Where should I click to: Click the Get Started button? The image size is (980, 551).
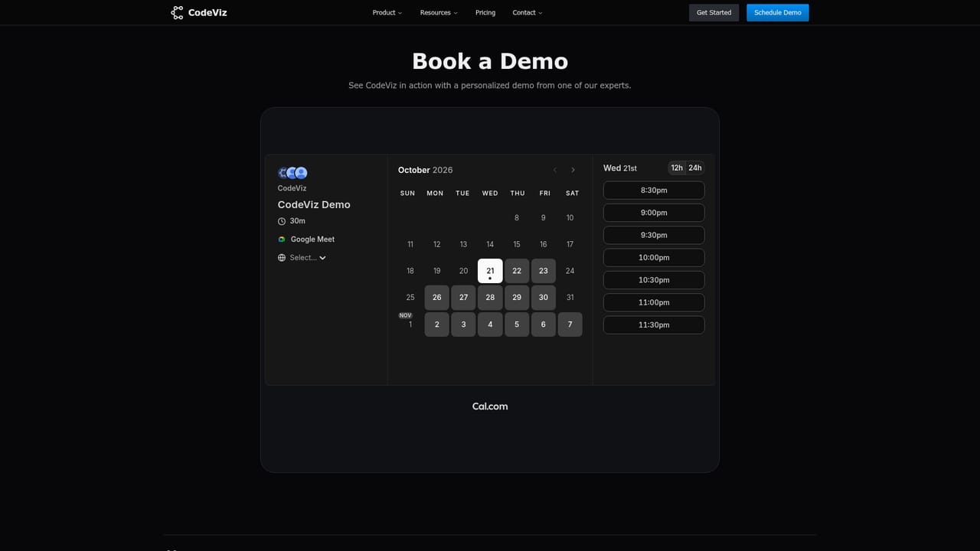(714, 12)
